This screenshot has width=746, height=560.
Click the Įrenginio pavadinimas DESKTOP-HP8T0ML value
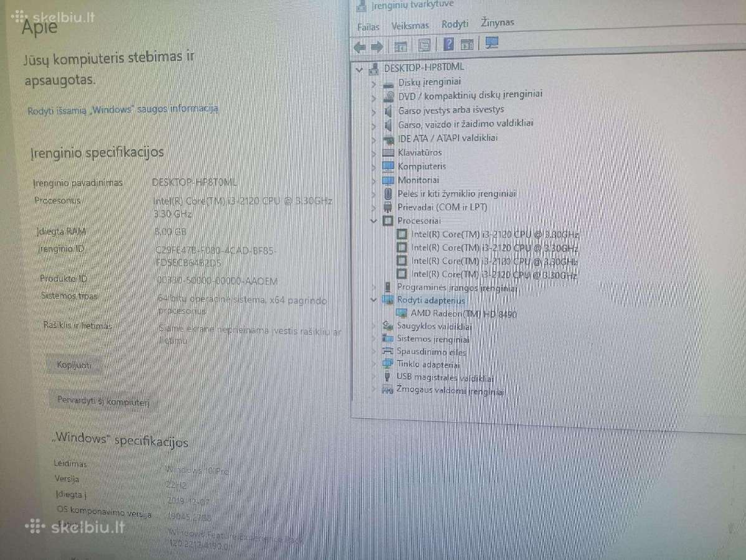[194, 182]
